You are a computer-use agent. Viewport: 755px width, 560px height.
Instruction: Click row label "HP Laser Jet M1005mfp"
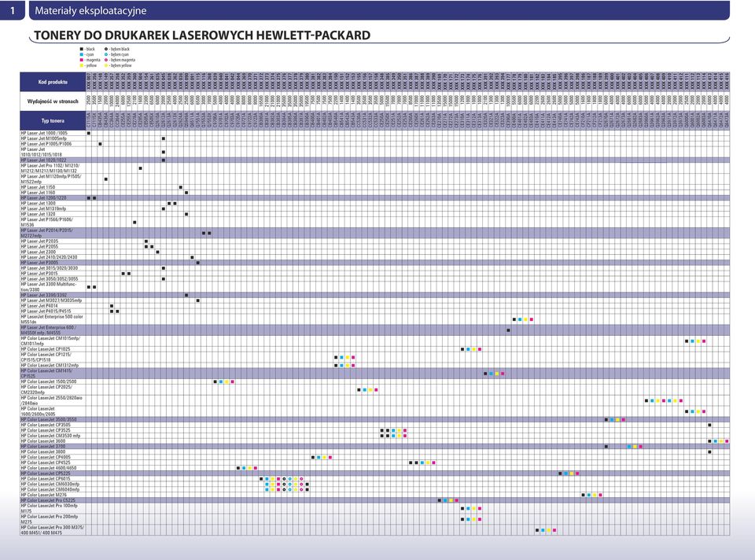(43, 138)
